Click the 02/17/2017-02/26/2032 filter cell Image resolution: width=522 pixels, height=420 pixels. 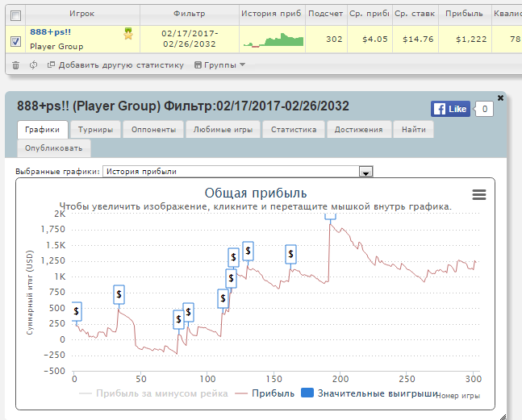(190, 39)
